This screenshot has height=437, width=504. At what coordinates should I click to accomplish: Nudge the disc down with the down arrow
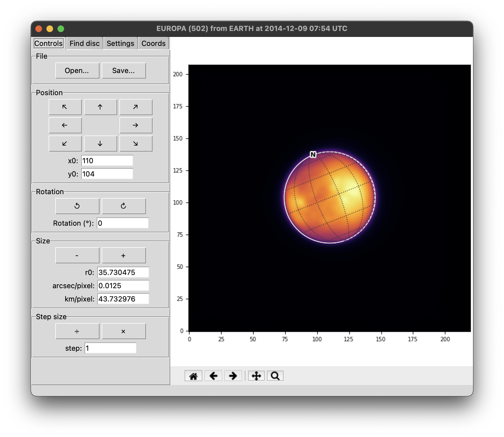(100, 144)
